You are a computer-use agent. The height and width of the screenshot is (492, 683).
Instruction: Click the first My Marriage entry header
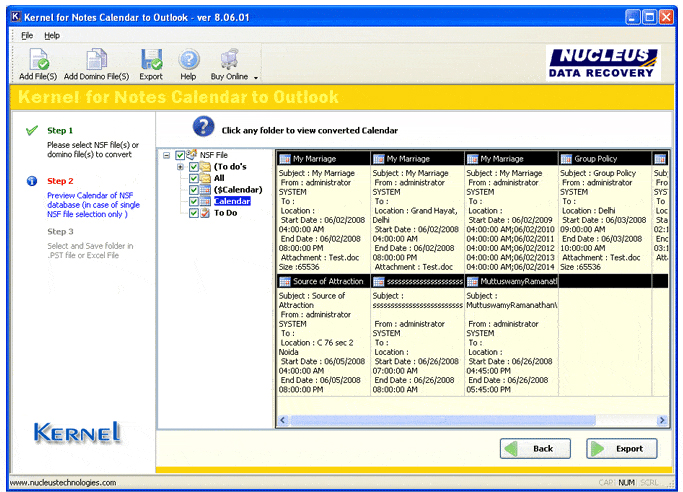pos(323,158)
